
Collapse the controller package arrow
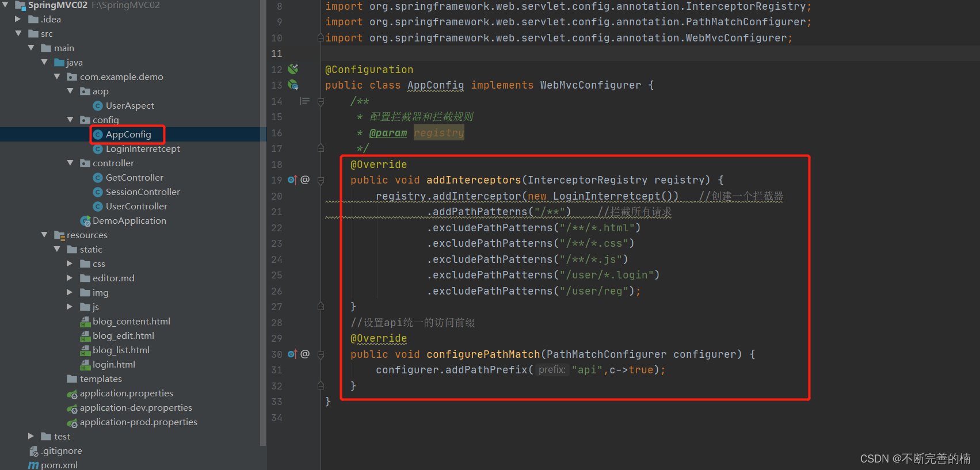[x=70, y=163]
